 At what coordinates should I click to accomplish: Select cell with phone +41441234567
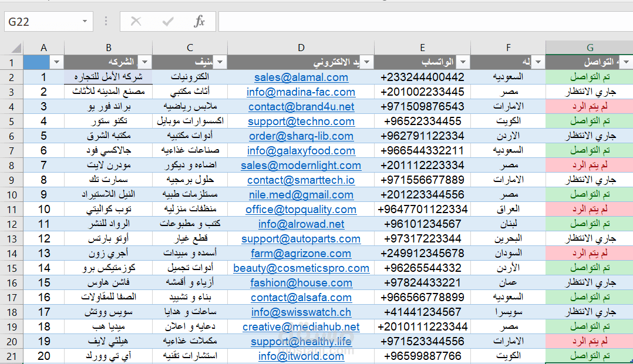tap(422, 312)
